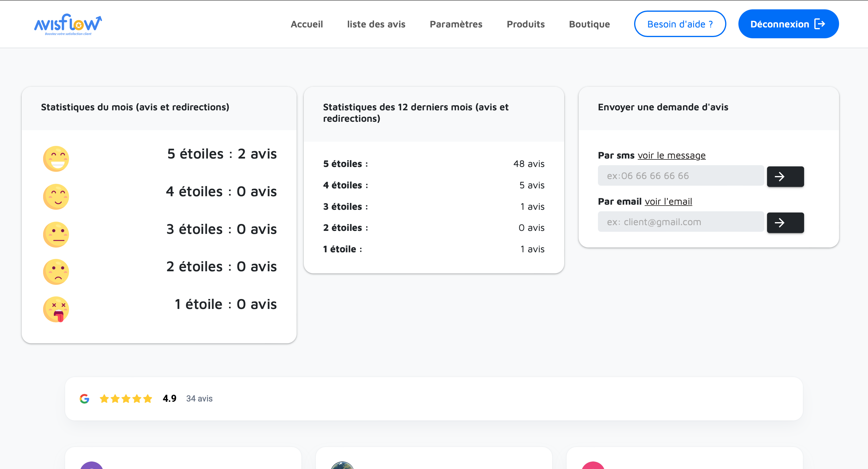Focus the SMS phone number field
The height and width of the screenshot is (469, 868).
(x=681, y=175)
